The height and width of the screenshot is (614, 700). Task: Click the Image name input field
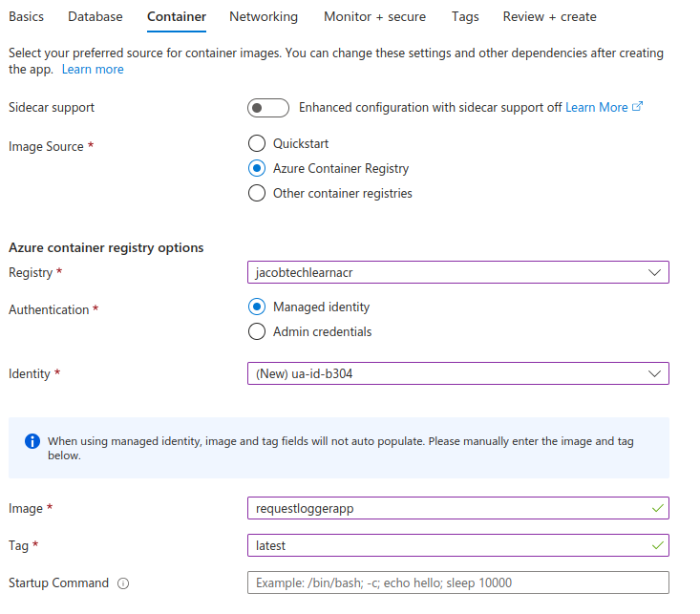click(x=449, y=508)
